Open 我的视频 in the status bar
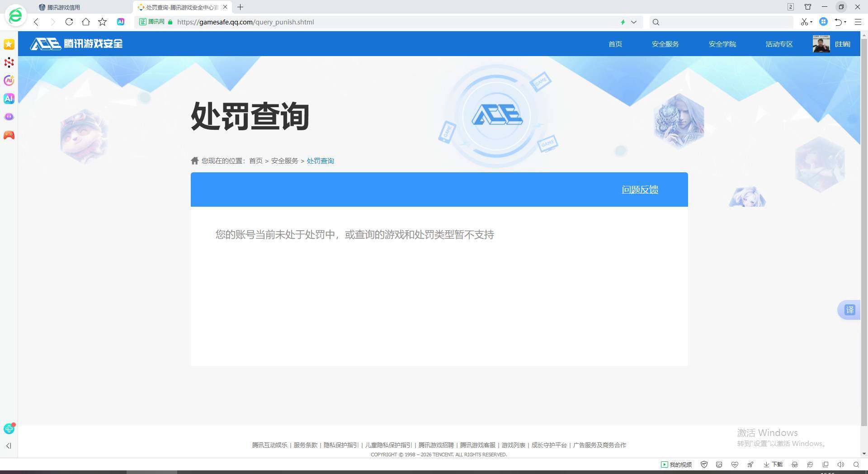Viewport: 868px width, 474px height. coord(676,465)
